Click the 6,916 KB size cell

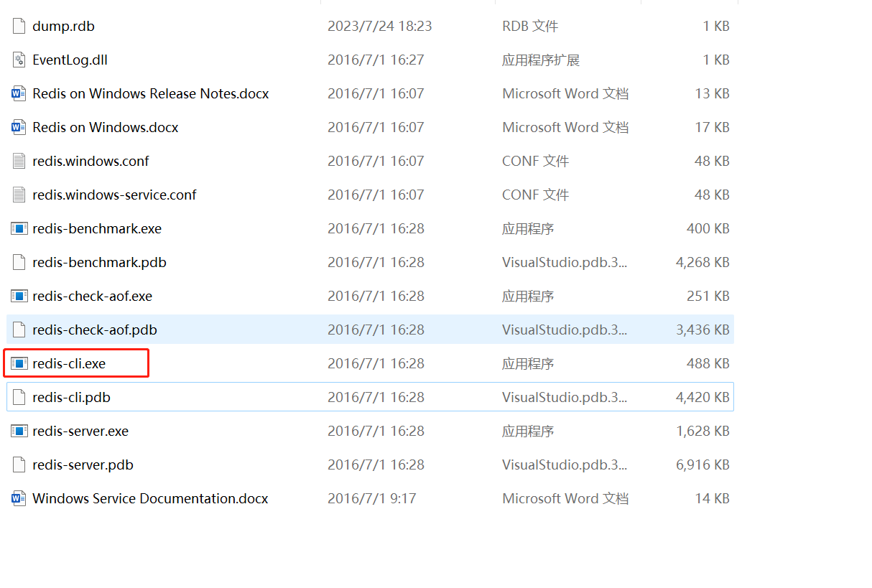(x=702, y=465)
